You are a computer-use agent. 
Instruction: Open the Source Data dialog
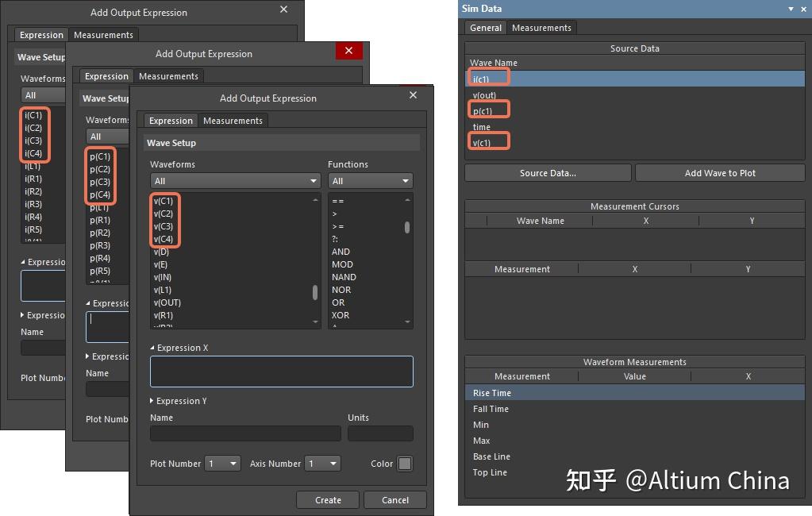click(x=548, y=172)
